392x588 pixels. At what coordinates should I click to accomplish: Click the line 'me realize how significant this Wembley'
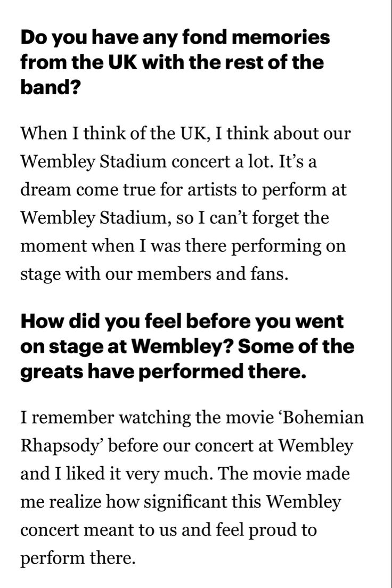181,502
